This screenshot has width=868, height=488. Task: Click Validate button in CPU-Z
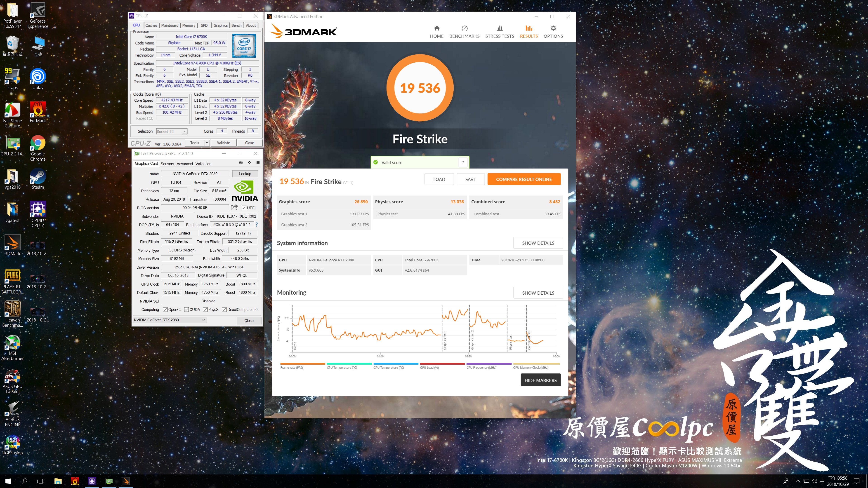tap(223, 143)
